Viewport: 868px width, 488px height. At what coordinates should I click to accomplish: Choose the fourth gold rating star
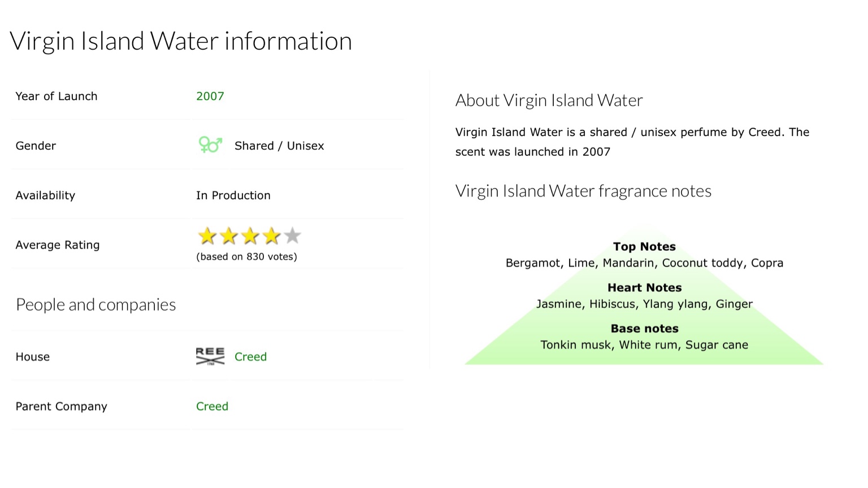tap(272, 236)
